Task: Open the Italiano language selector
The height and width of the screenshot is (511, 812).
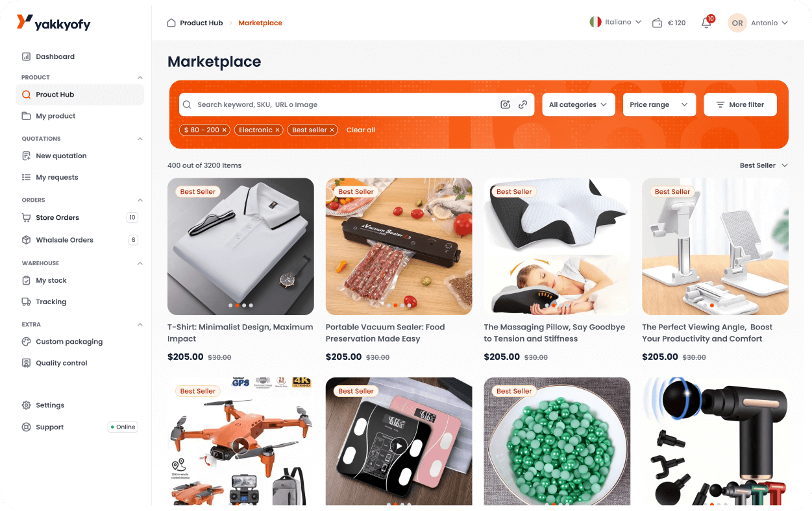Action: 615,22
